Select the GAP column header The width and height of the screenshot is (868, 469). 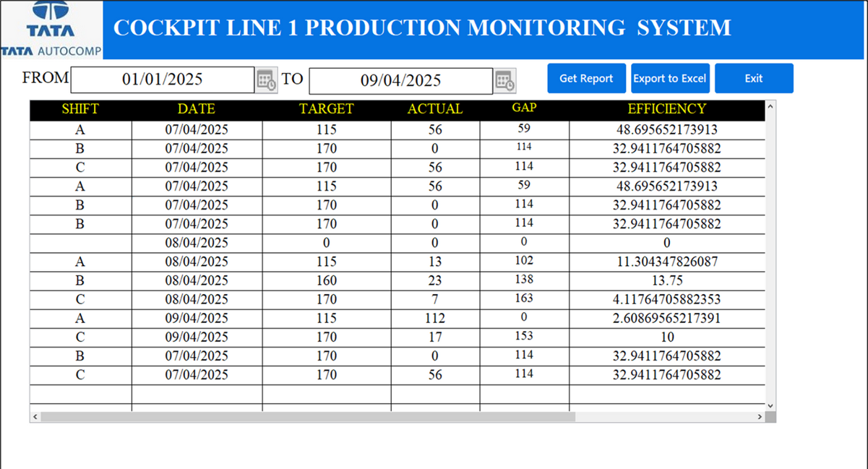click(524, 108)
